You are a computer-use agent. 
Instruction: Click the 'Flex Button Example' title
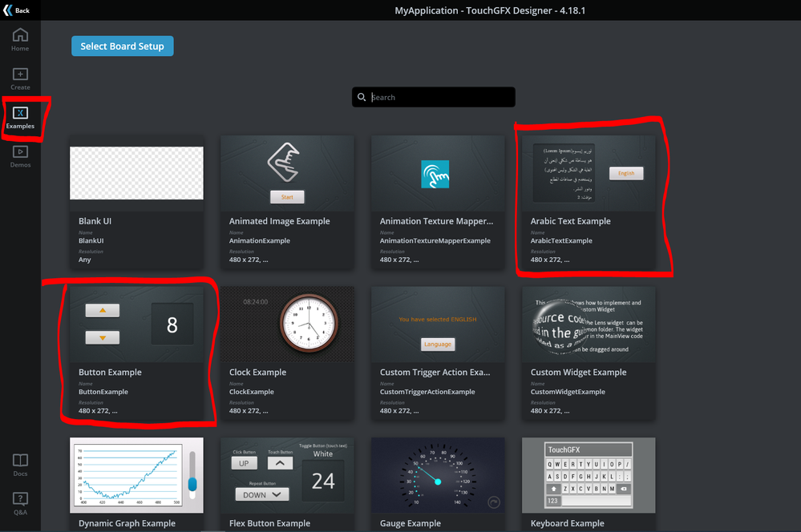pos(269,523)
